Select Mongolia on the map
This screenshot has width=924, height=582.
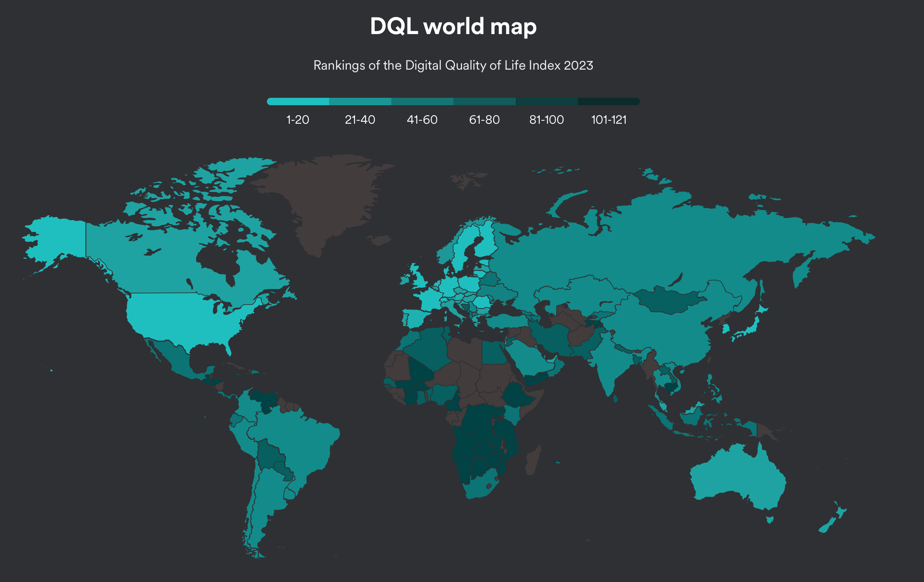[670, 301]
